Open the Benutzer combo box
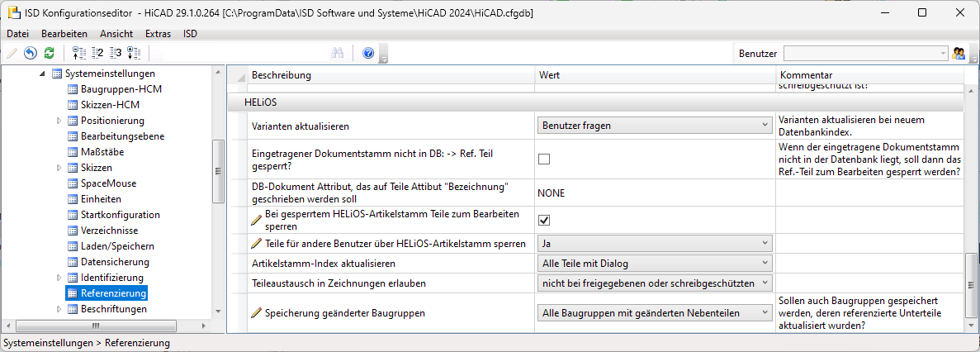980x352 pixels. (x=865, y=54)
